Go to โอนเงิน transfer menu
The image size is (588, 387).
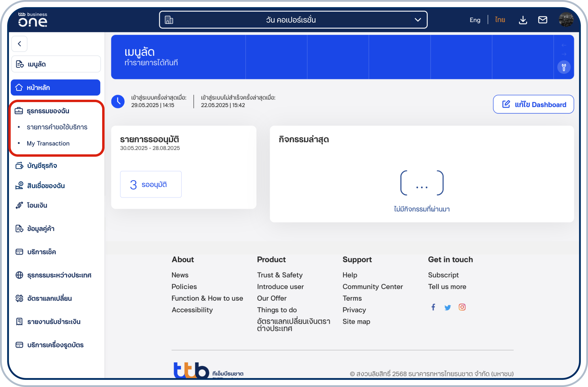[37, 205]
